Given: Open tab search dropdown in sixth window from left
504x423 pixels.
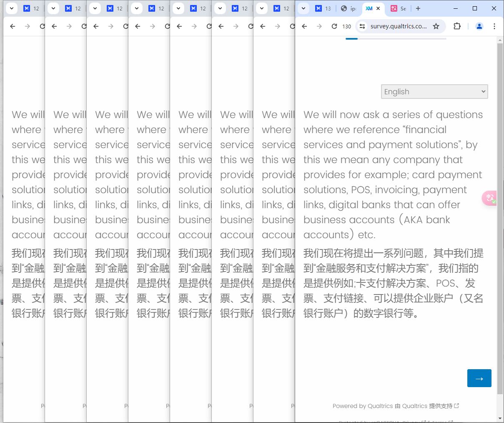Looking at the screenshot, I should 220,8.
